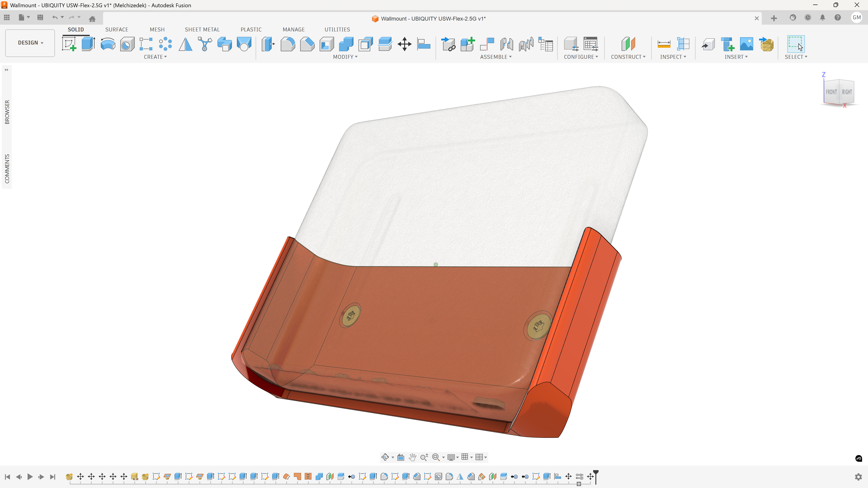Open the Help question mark menu
The image size is (868, 488).
[x=838, y=18]
